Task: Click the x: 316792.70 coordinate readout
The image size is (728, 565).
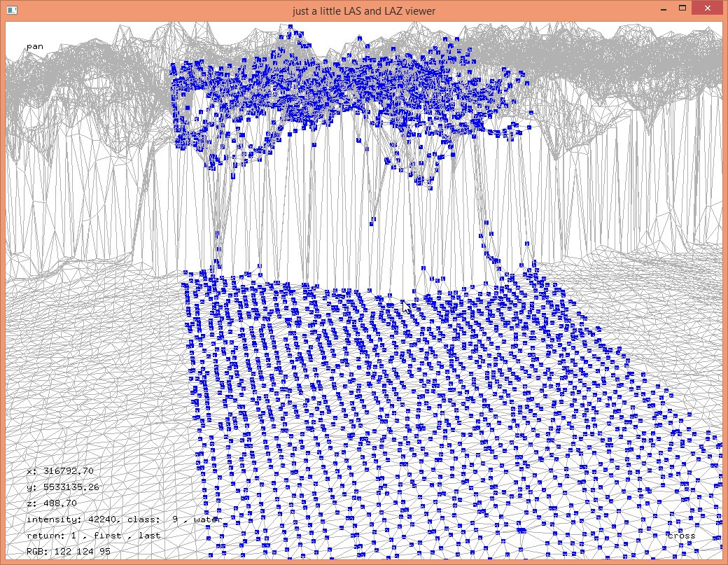Action: coord(60,471)
